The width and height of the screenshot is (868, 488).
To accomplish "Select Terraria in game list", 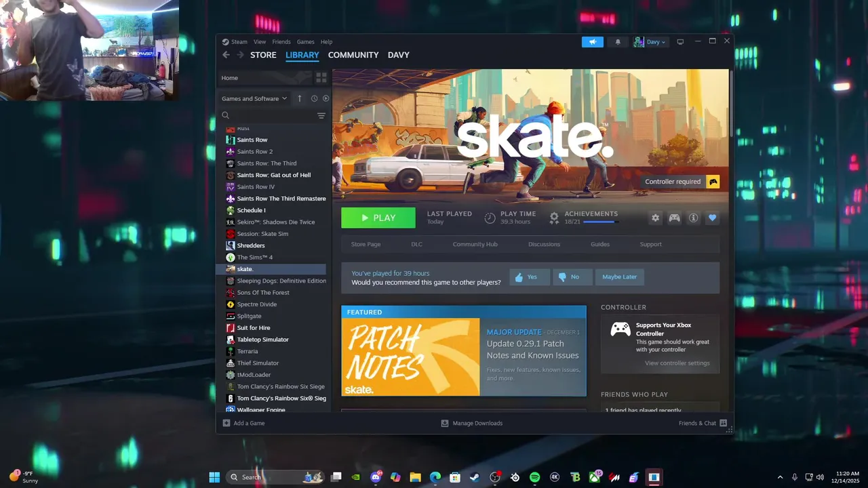I will (x=271, y=351).
